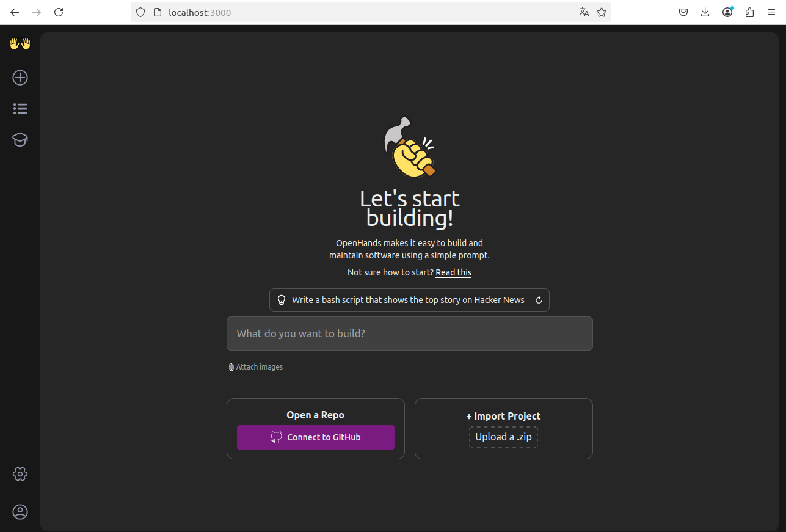The width and height of the screenshot is (786, 532).
Task: Click the What do you want to build field
Action: click(409, 333)
